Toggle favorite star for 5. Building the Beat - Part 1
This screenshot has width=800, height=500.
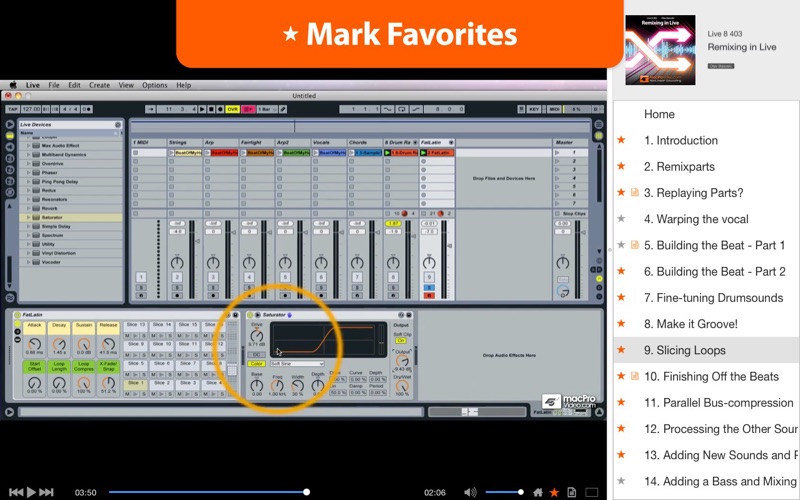[x=621, y=245]
